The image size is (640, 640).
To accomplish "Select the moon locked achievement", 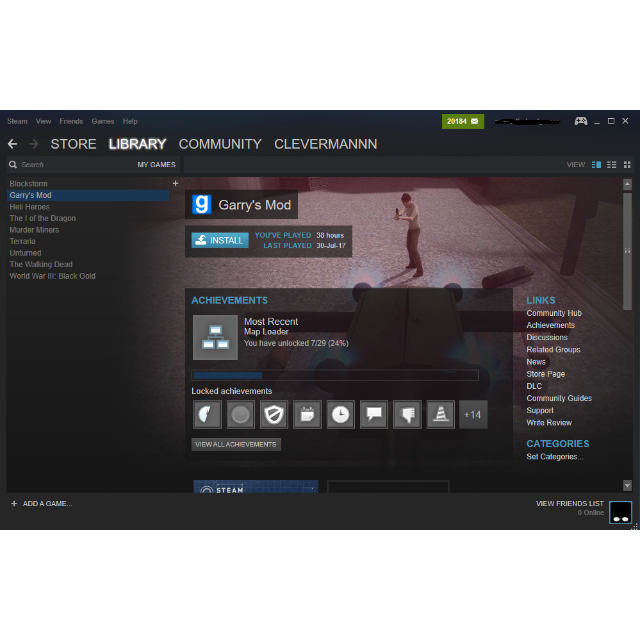I will tap(207, 415).
